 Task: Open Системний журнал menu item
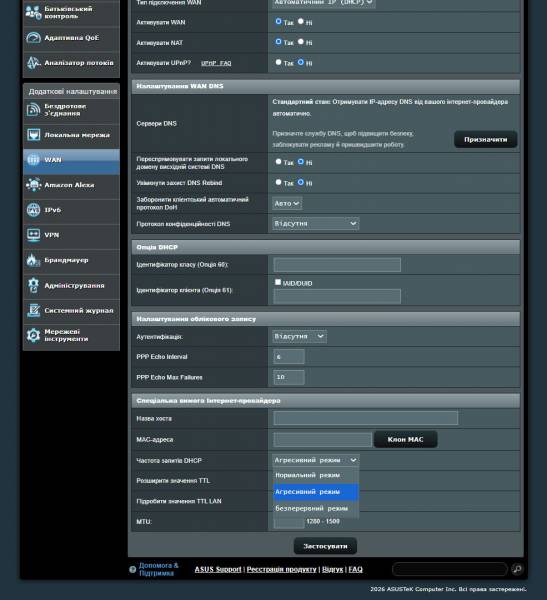coord(71,311)
